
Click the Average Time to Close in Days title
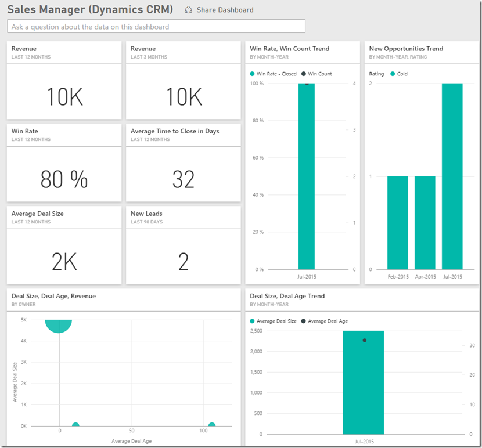pos(175,131)
